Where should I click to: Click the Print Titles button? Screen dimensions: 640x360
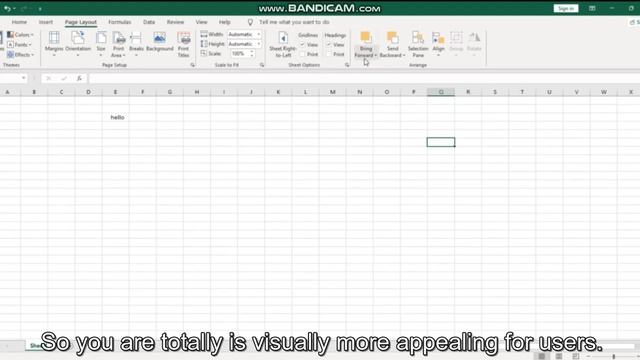[184, 44]
